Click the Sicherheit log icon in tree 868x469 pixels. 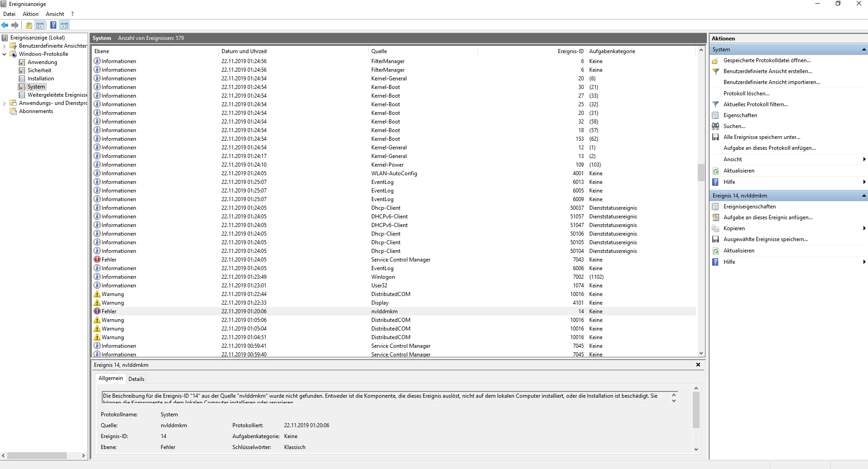tap(22, 70)
